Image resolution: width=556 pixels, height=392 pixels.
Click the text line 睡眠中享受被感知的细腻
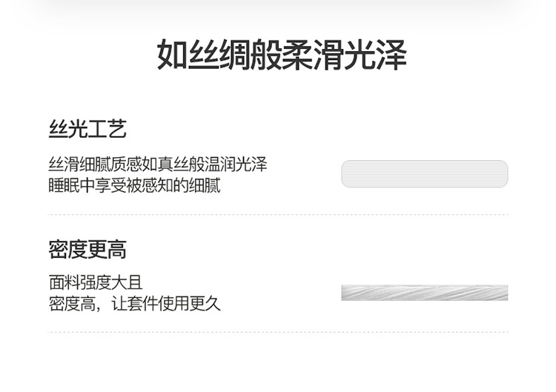[x=134, y=185]
